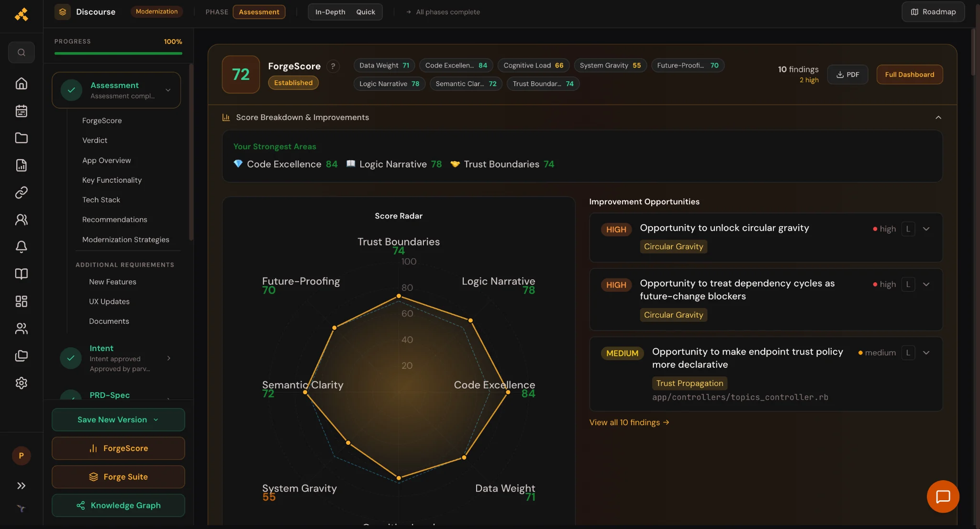980x529 pixels.
Task: Click the Cognitive Load 66 score chip
Action: tap(533, 66)
